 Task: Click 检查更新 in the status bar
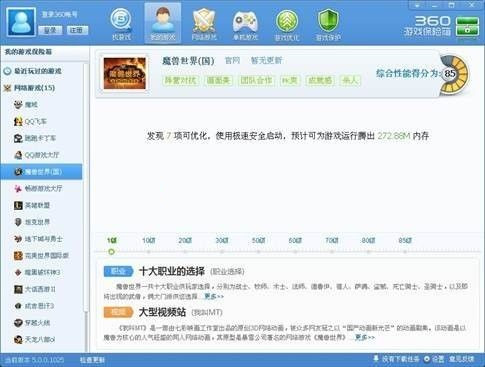point(92,360)
